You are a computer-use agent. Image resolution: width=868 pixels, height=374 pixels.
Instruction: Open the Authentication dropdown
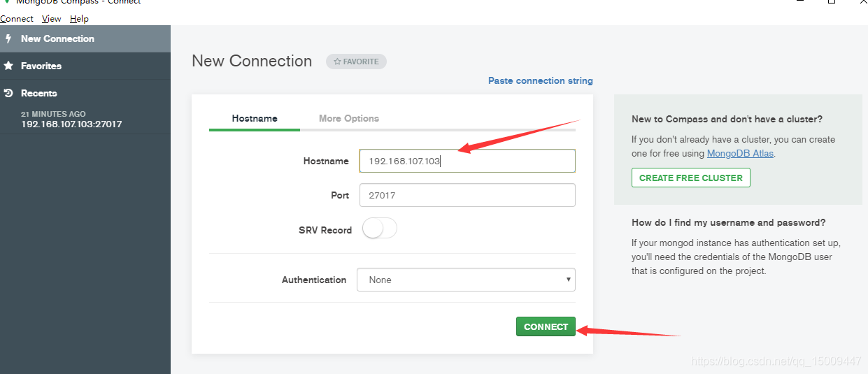click(x=466, y=280)
